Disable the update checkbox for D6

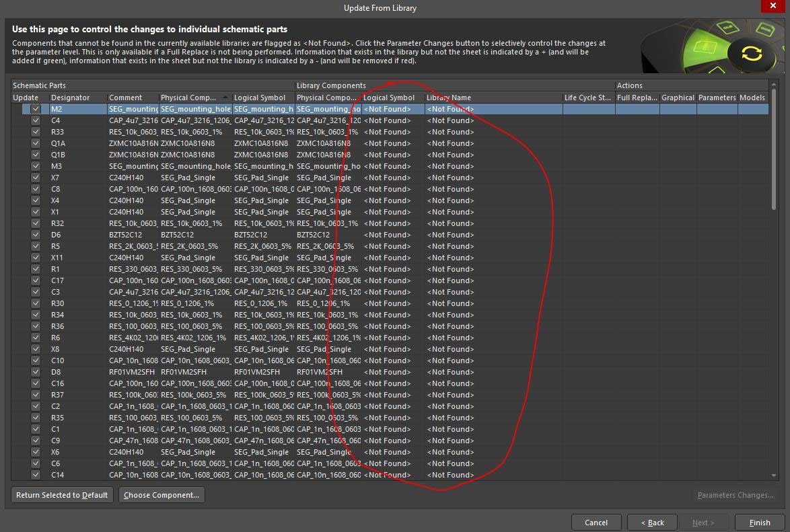(x=36, y=235)
